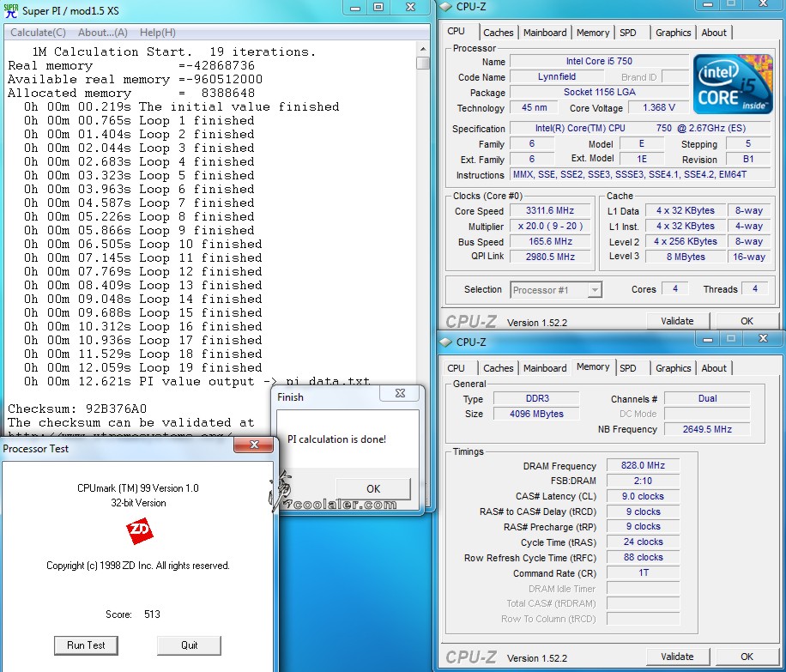The height and width of the screenshot is (672, 786).
Task: Switch to Mainboard tab in upper CPU-Z
Action: (x=545, y=33)
